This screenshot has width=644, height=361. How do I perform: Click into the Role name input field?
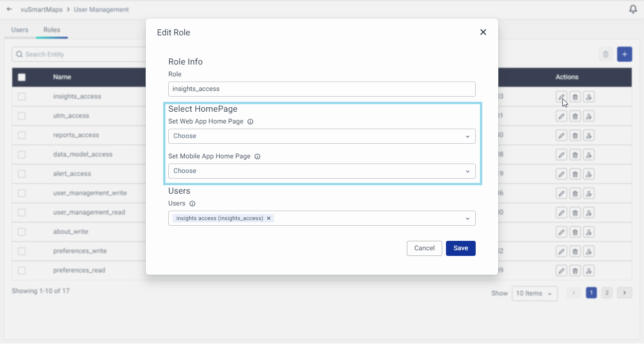coord(322,89)
